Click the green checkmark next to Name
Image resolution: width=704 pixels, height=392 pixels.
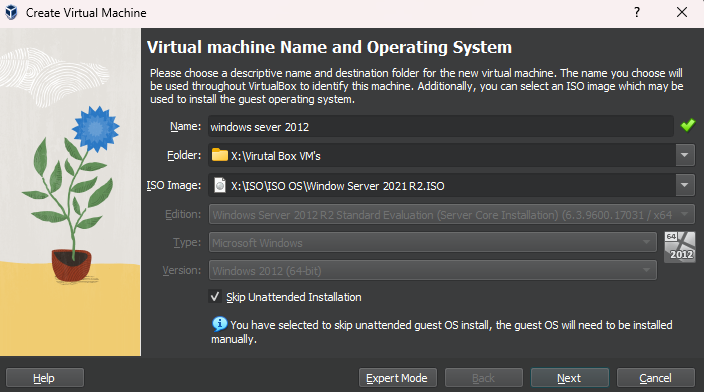(687, 125)
